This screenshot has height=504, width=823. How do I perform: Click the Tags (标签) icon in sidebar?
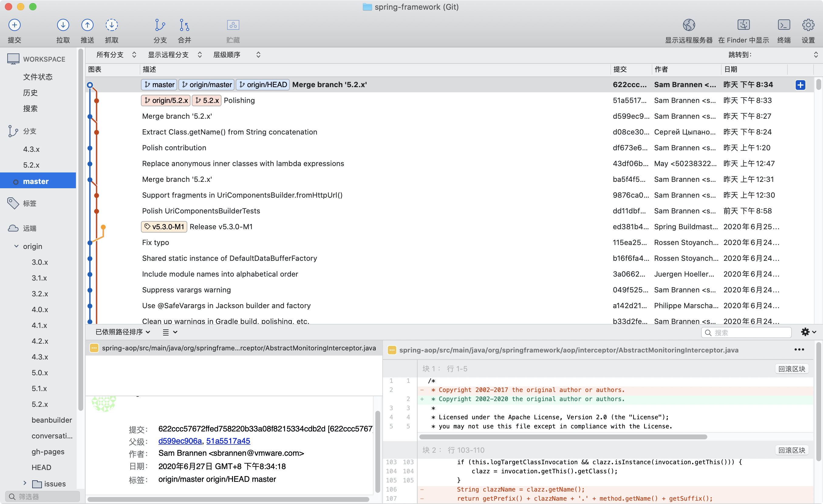pyautogui.click(x=13, y=203)
